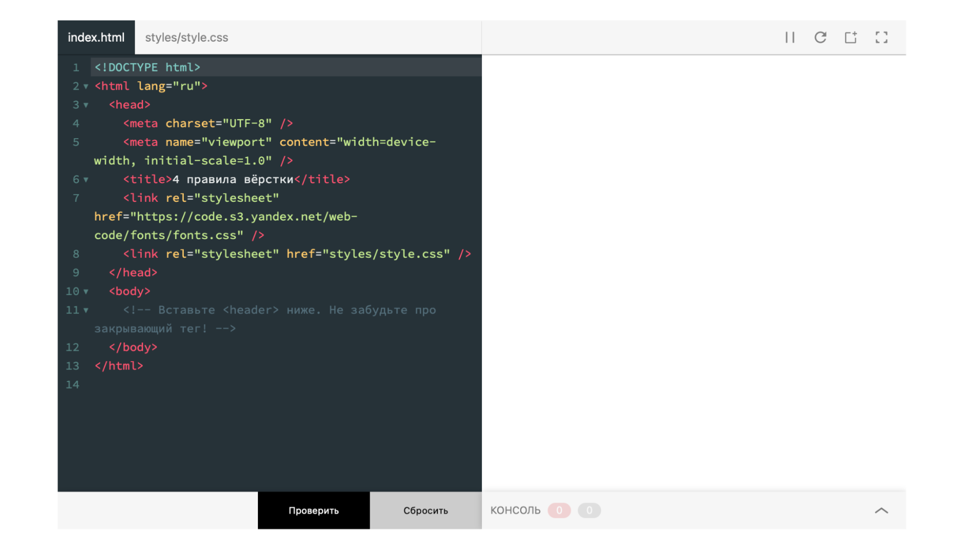
Task: Open preview in new window
Action: click(851, 37)
